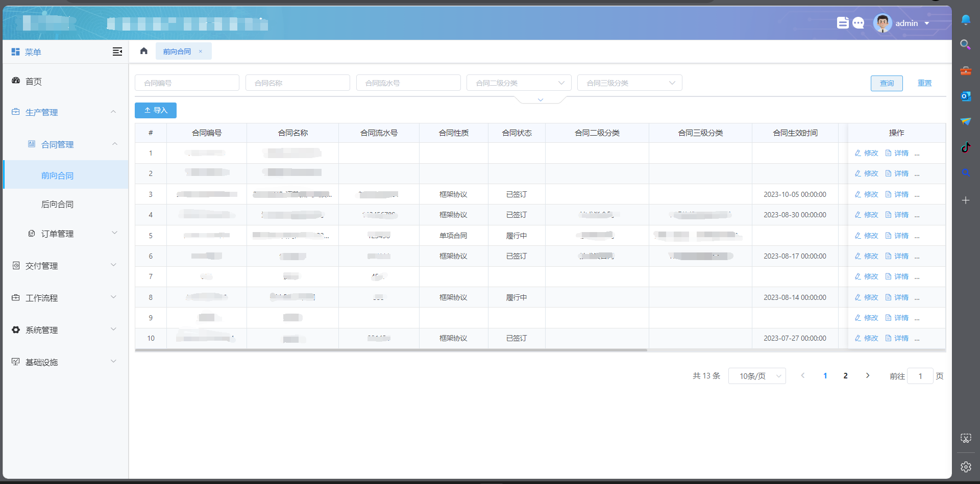Close the 前向合同 tab
This screenshot has width=980, height=484.
pos(201,51)
